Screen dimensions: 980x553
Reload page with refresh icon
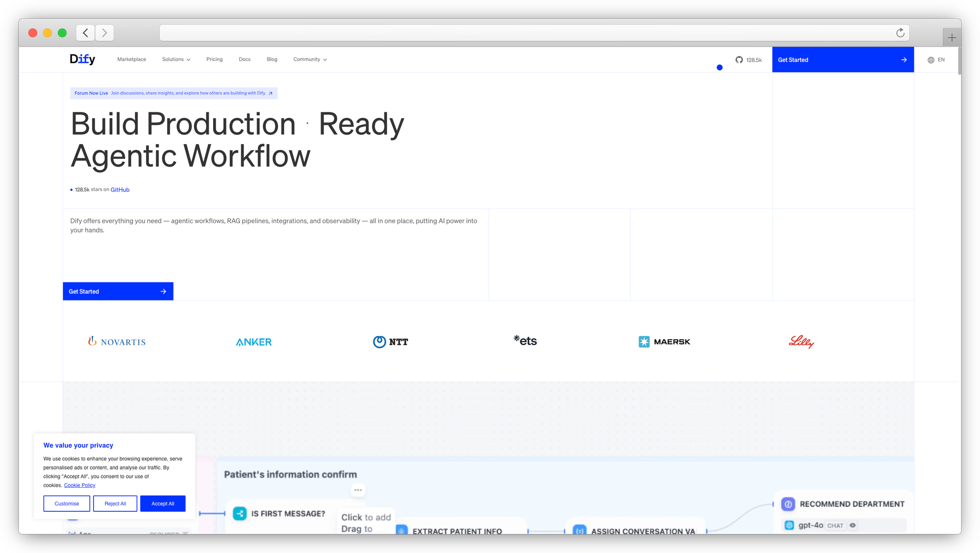[x=900, y=33]
